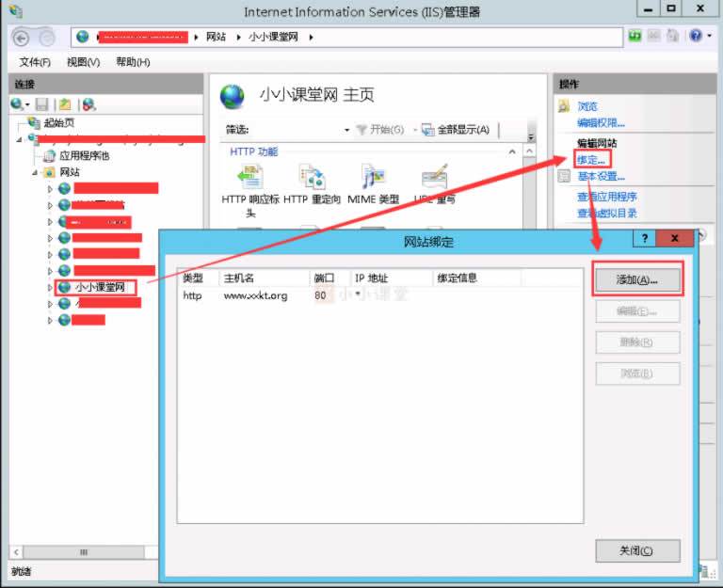Viewport: 723px width, 588px height.
Task: Click the 全部显示(A) filter icon
Action: click(426, 130)
